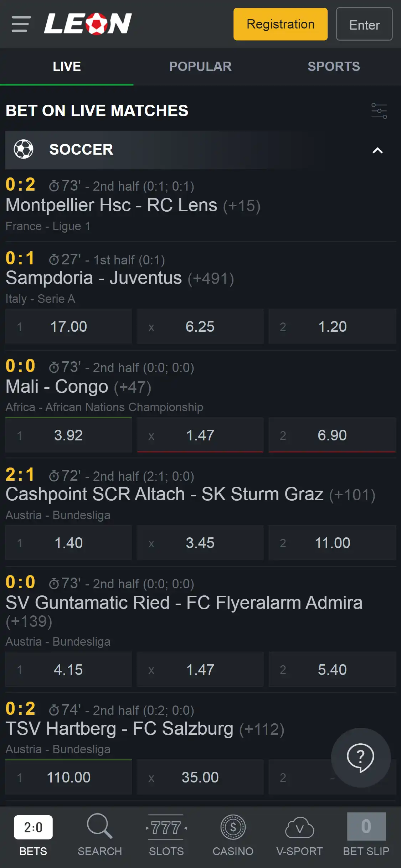The height and width of the screenshot is (868, 401).
Task: Click the LEON logo
Action: pos(88,24)
